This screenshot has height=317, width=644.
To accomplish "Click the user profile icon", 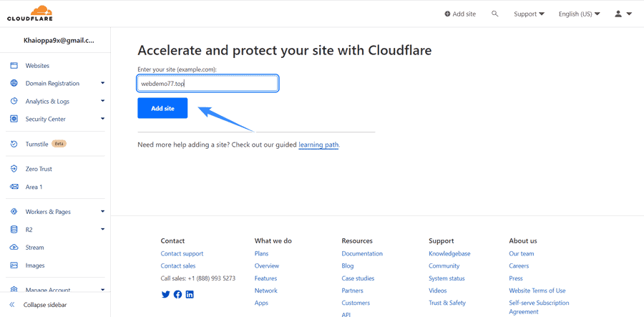I will [618, 14].
